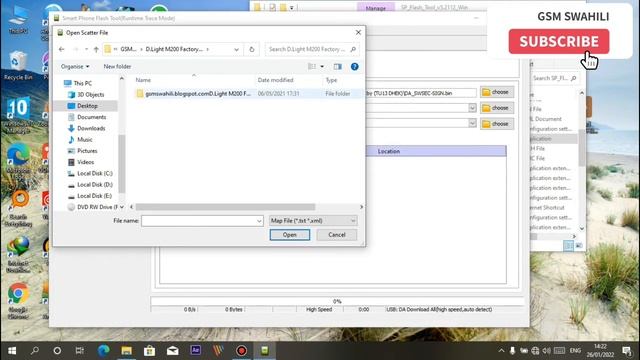This screenshot has height=360, width=640.
Task: Open recent locations dropdown arrow
Action: [x=86, y=49]
